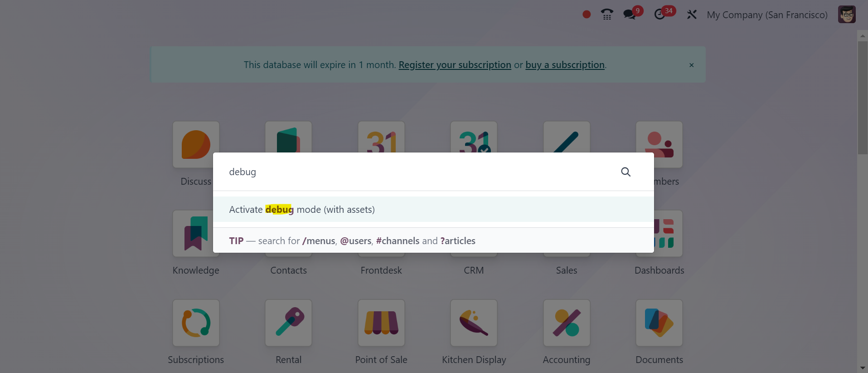This screenshot has width=868, height=373.
Task: Open the user avatar menu
Action: tap(847, 15)
